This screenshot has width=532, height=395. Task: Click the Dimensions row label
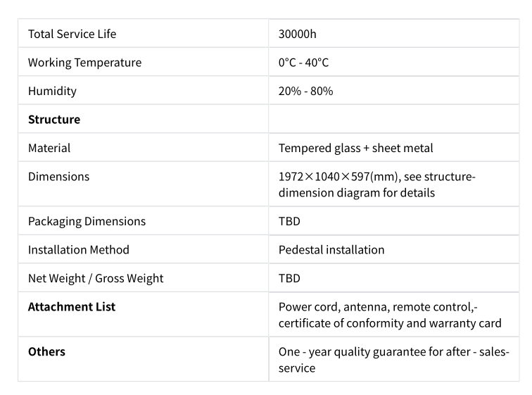[x=58, y=177]
